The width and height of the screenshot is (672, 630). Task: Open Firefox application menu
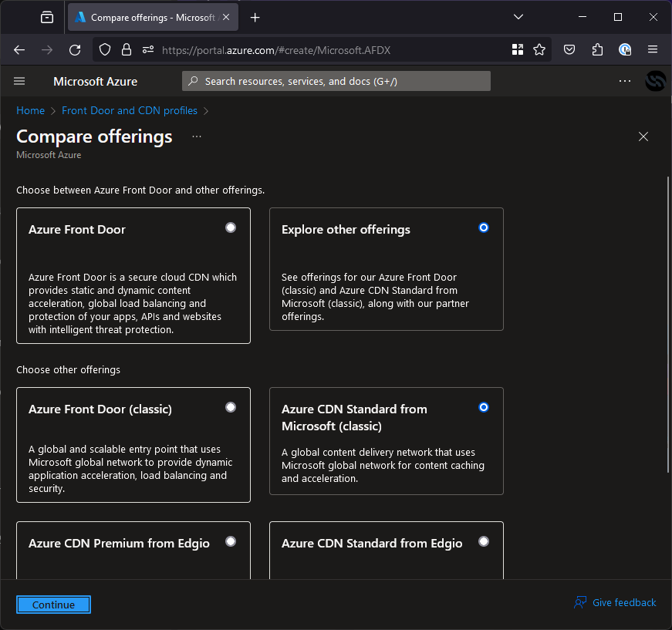click(652, 49)
